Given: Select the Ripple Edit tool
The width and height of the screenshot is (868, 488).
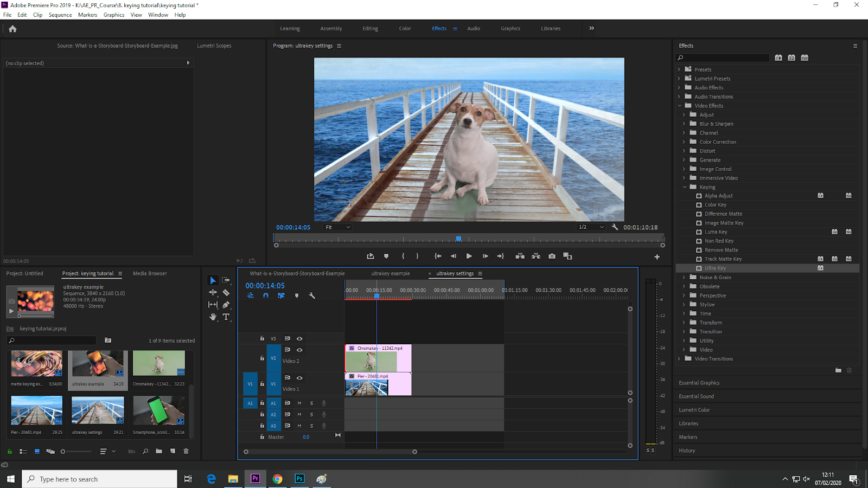Looking at the screenshot, I should (x=213, y=292).
